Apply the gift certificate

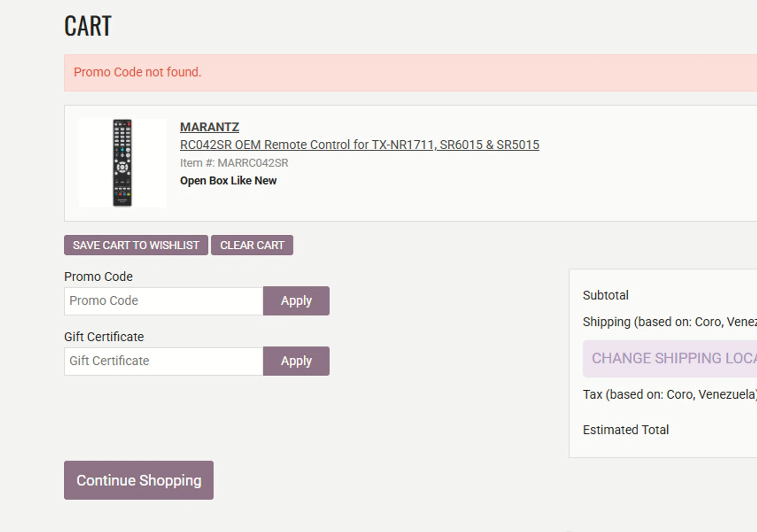click(296, 361)
